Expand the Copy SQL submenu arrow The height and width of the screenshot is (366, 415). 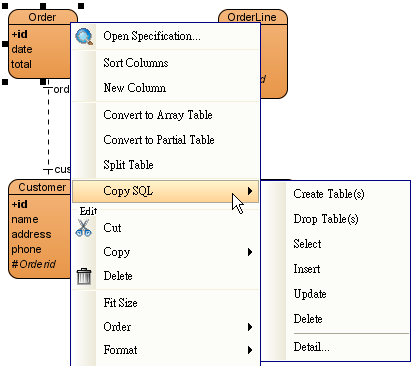pyautogui.click(x=250, y=191)
